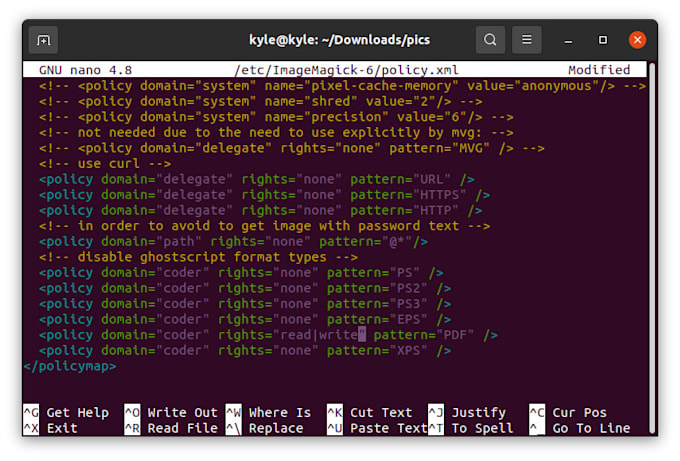The width and height of the screenshot is (680, 461).
Task: Click the ^G Get Help shortcut
Action: (x=66, y=412)
